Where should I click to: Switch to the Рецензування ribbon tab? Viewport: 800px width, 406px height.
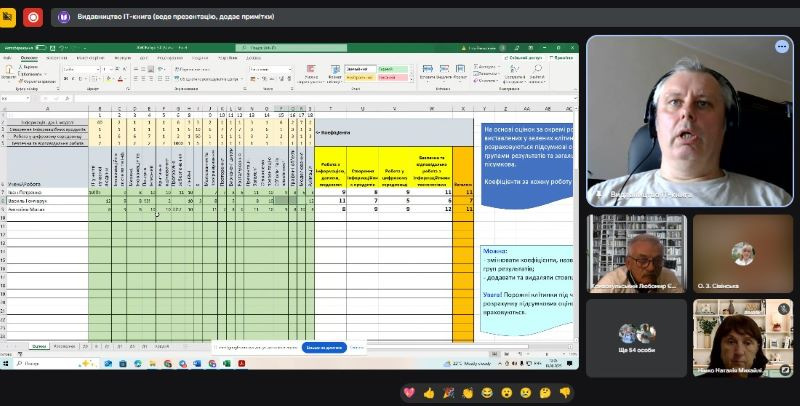pos(169,58)
